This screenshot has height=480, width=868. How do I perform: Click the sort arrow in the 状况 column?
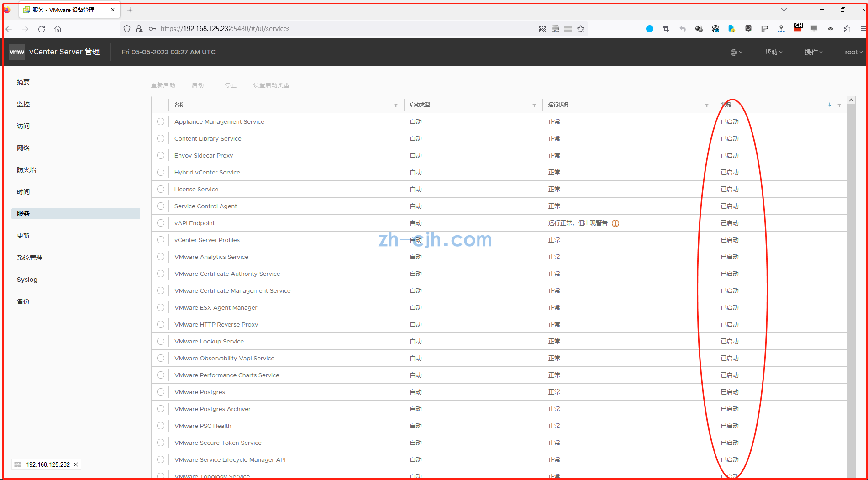click(830, 105)
